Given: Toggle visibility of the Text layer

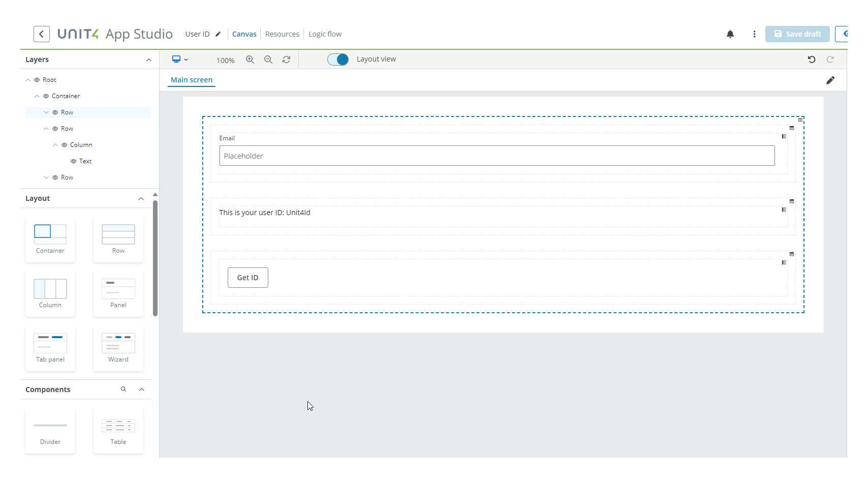Looking at the screenshot, I should pos(73,161).
